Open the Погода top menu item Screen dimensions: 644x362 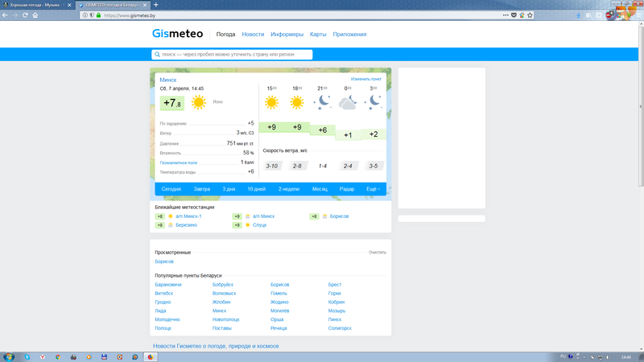(225, 35)
